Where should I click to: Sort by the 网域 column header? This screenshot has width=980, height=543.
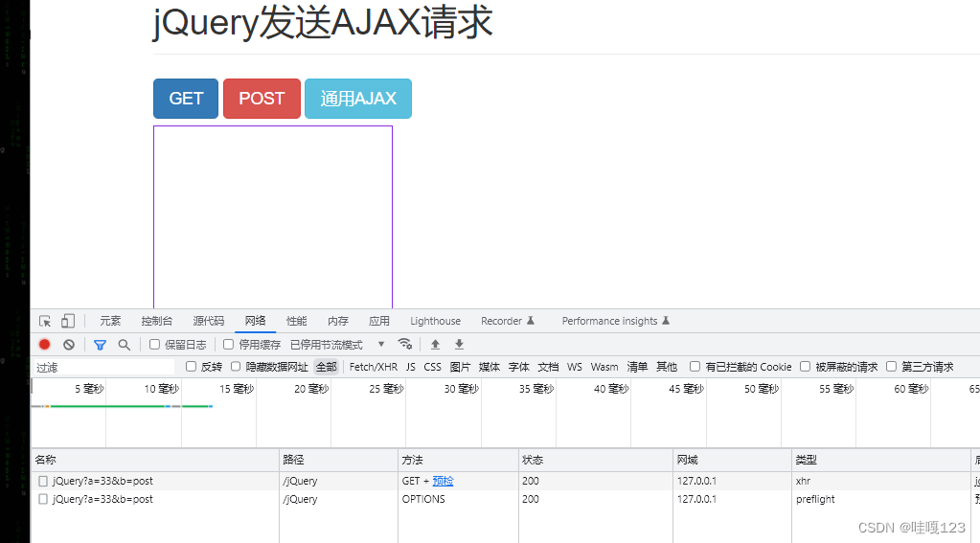coord(733,460)
